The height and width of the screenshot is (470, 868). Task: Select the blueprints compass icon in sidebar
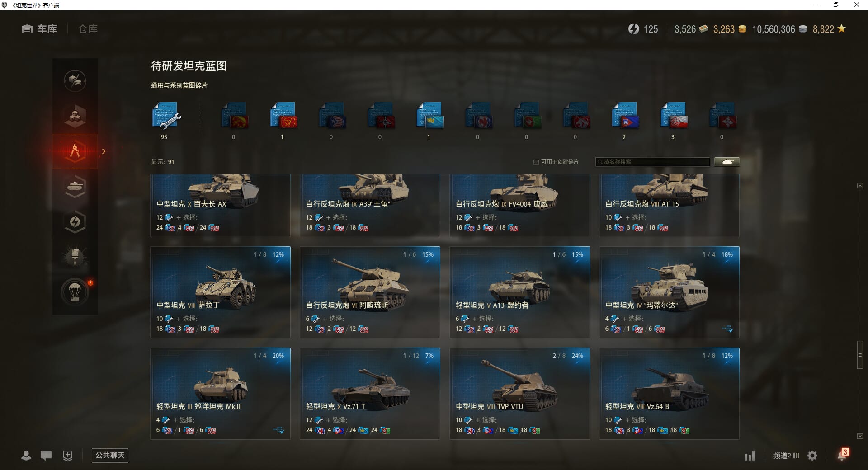(75, 151)
